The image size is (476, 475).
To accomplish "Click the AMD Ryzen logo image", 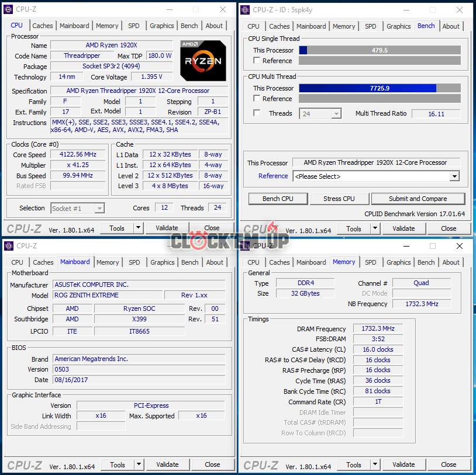I will coord(203,60).
